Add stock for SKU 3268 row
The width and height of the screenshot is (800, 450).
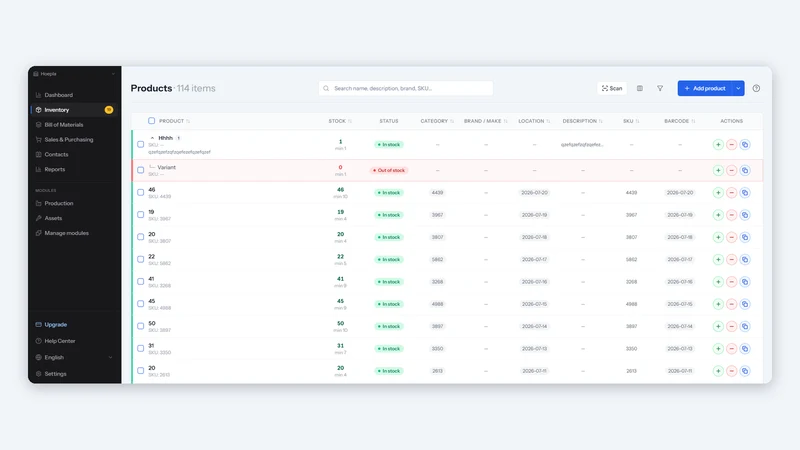pyautogui.click(x=718, y=282)
